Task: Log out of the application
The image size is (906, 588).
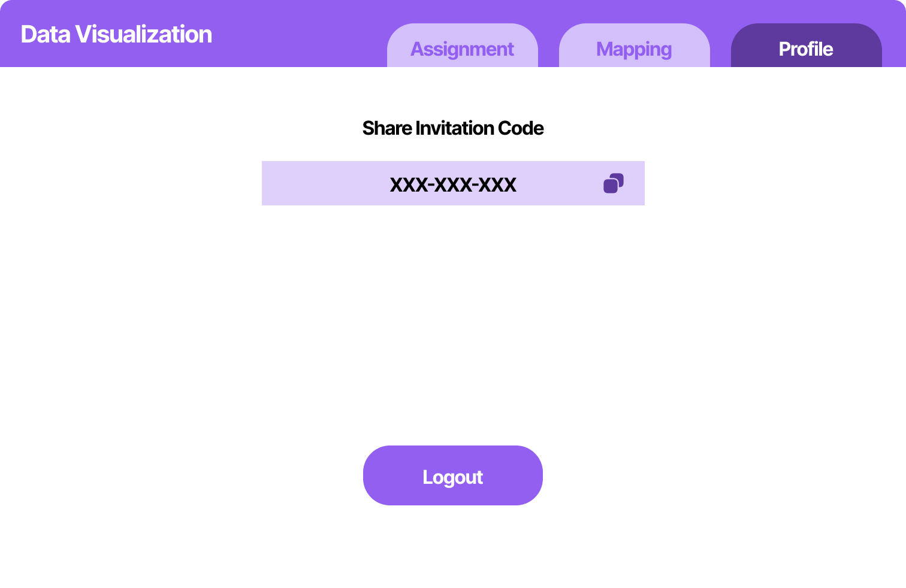Action: click(452, 475)
